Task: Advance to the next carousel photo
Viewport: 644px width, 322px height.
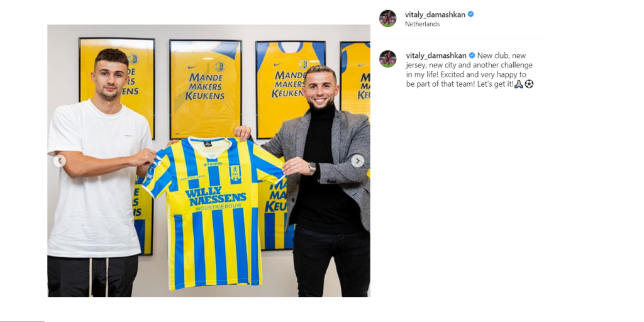Action: click(357, 161)
